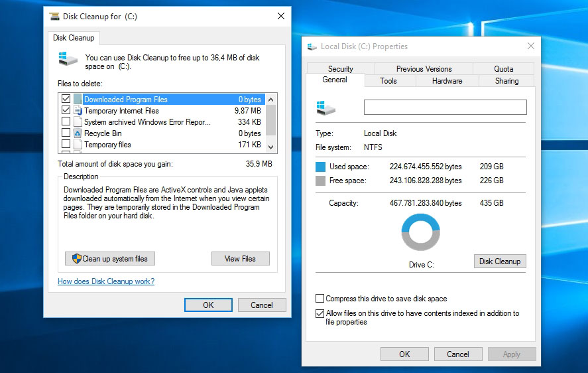Click OK in Local Disk Properties

pyautogui.click(x=404, y=354)
